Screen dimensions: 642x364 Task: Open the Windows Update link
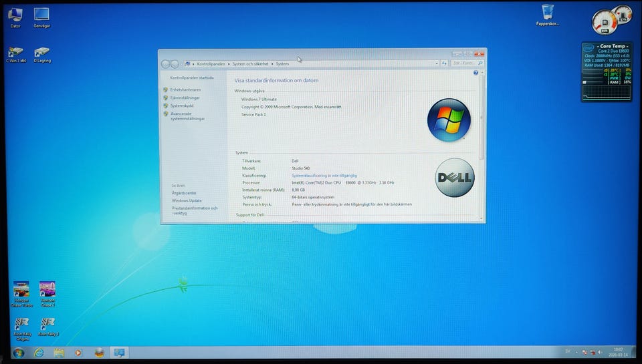186,200
